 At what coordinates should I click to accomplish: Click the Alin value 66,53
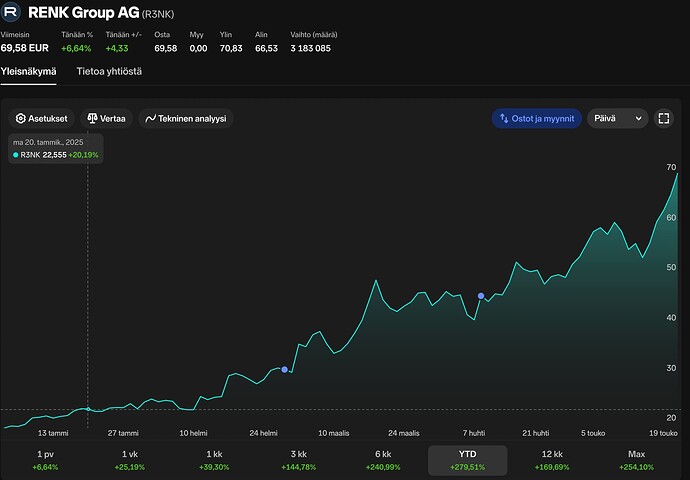coord(266,48)
